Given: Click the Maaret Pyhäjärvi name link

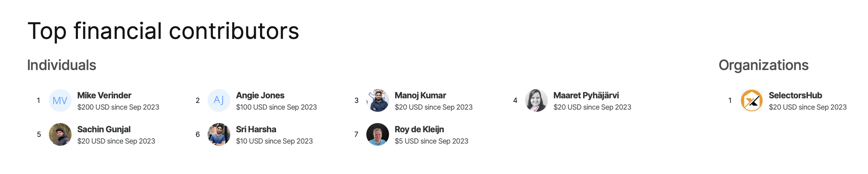Looking at the screenshot, I should [x=586, y=95].
